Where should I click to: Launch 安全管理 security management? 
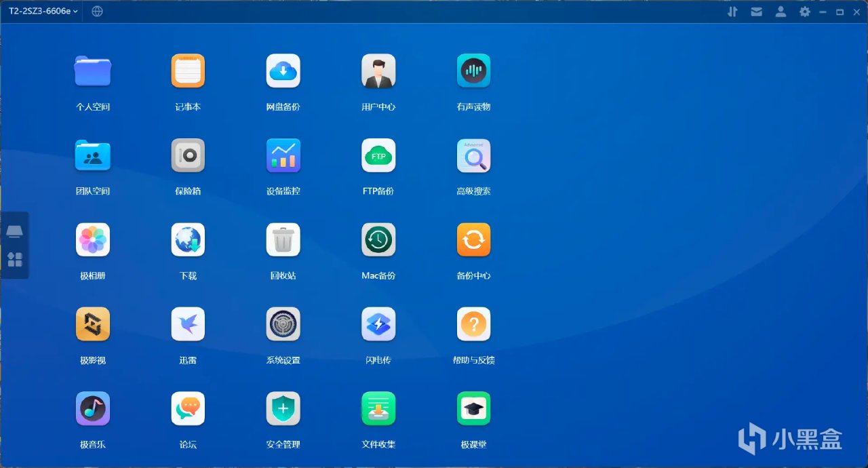(x=283, y=408)
